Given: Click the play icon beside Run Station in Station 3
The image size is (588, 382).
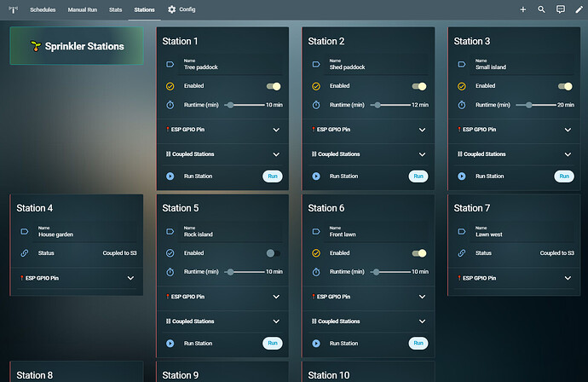Looking at the screenshot, I should [x=462, y=176].
